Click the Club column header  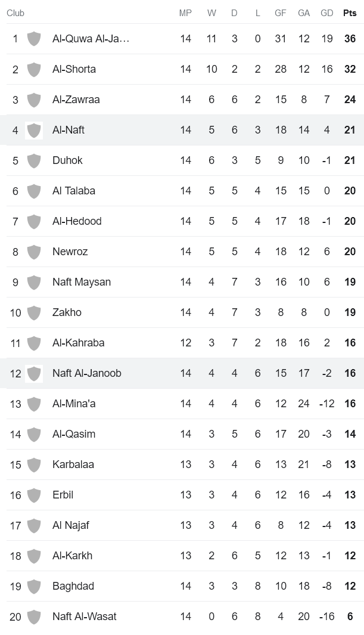15,13
